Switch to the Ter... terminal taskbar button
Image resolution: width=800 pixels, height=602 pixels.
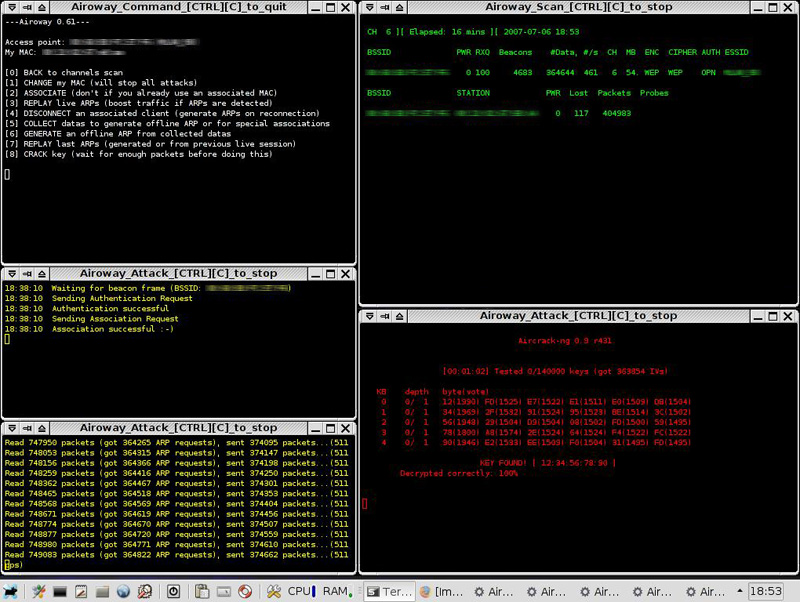pyautogui.click(x=389, y=591)
